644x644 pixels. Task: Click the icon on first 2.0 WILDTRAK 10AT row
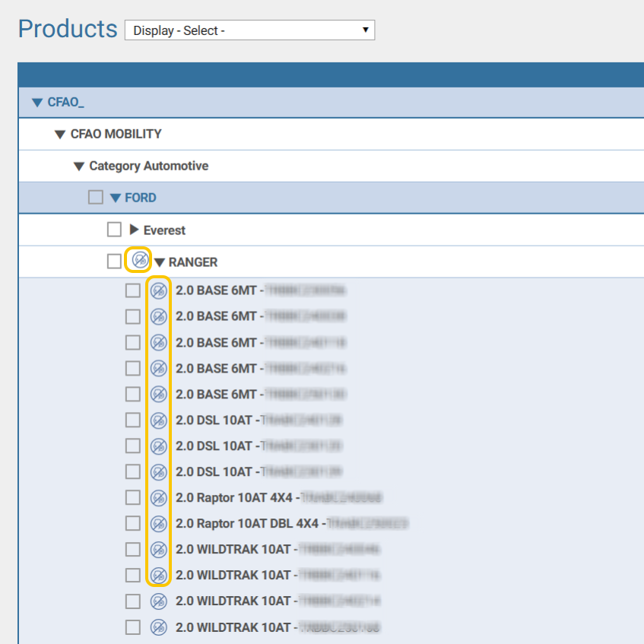pyautogui.click(x=159, y=550)
